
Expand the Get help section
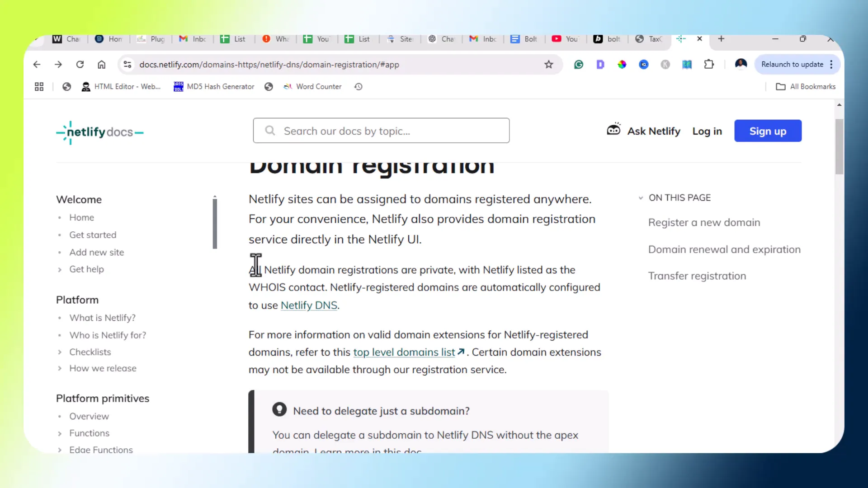coord(86,269)
